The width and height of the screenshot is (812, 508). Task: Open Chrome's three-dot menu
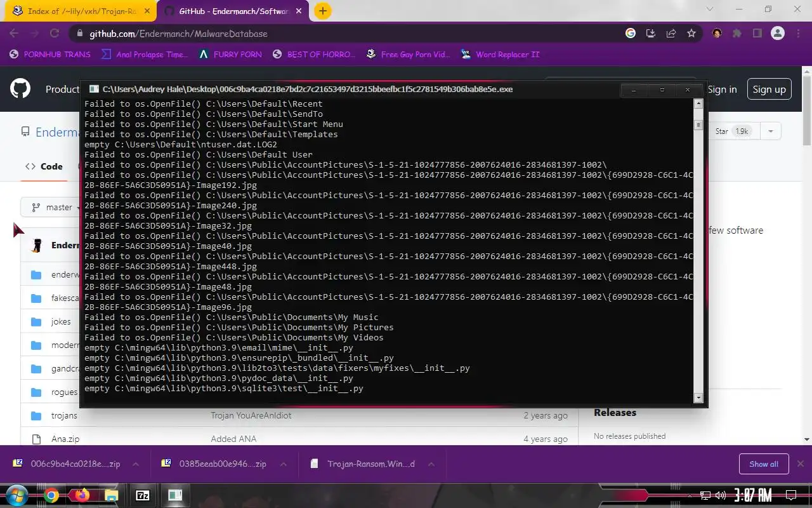click(797, 34)
